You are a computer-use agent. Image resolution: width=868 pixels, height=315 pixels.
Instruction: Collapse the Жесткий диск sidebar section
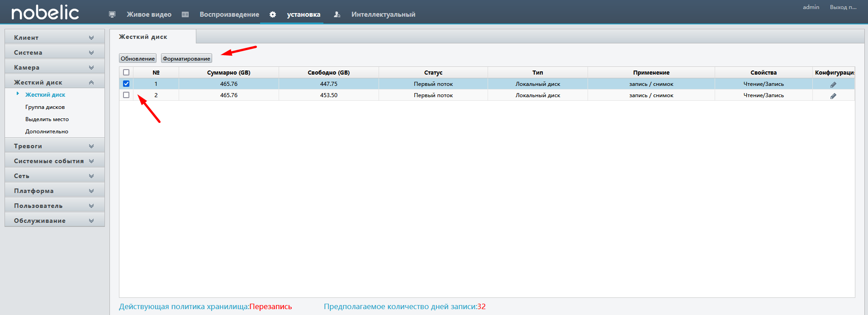[55, 82]
